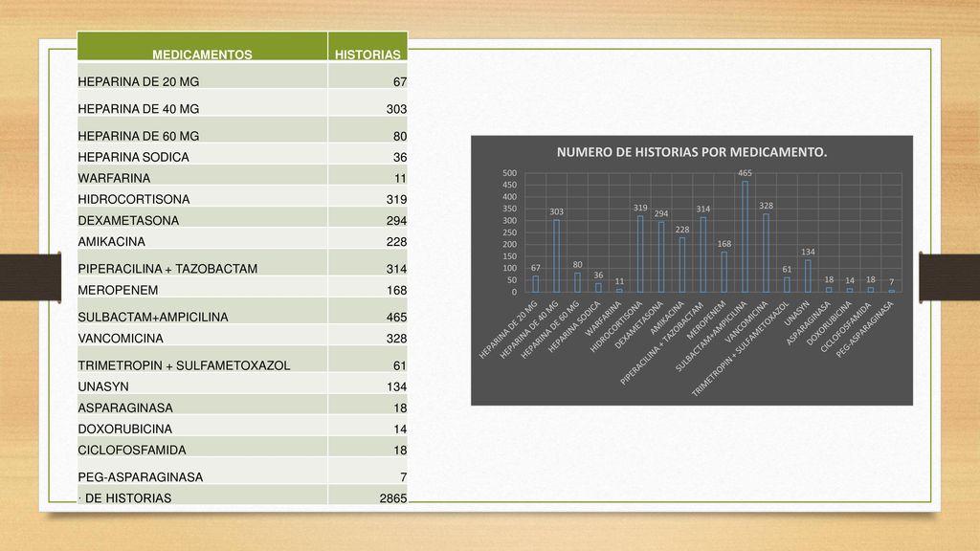Viewport: 980px width, 551px height.
Task: Click the value 14 in the HISTORIAS column
Action: click(x=400, y=430)
